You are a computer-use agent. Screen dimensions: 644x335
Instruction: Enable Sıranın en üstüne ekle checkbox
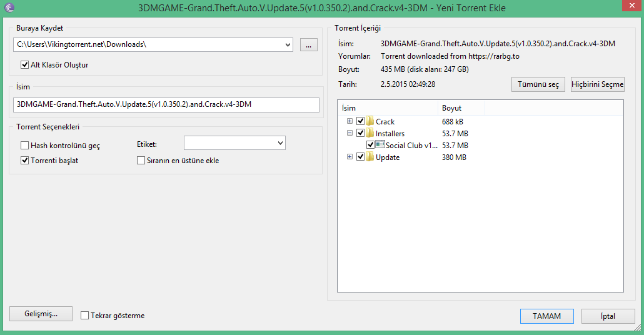(x=141, y=161)
